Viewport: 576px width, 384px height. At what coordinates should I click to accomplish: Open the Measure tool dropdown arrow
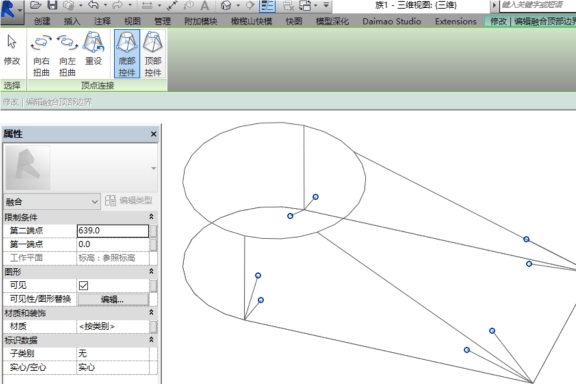159,5
